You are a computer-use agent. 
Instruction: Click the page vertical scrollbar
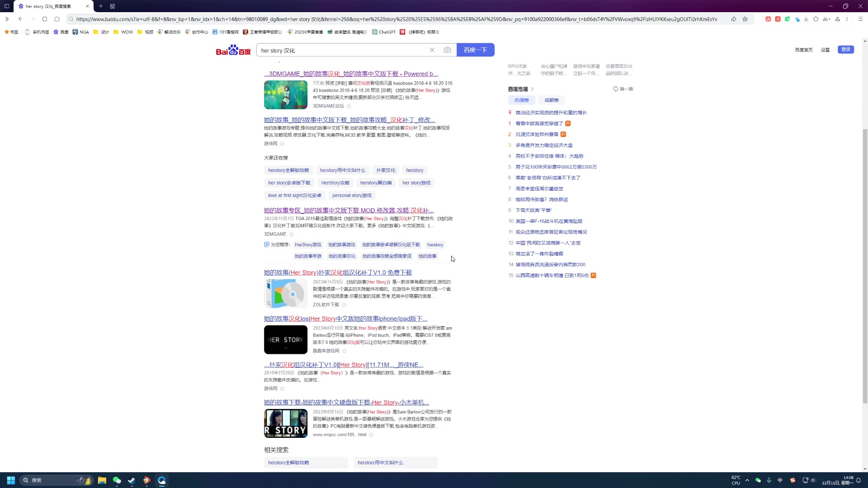tap(865, 266)
